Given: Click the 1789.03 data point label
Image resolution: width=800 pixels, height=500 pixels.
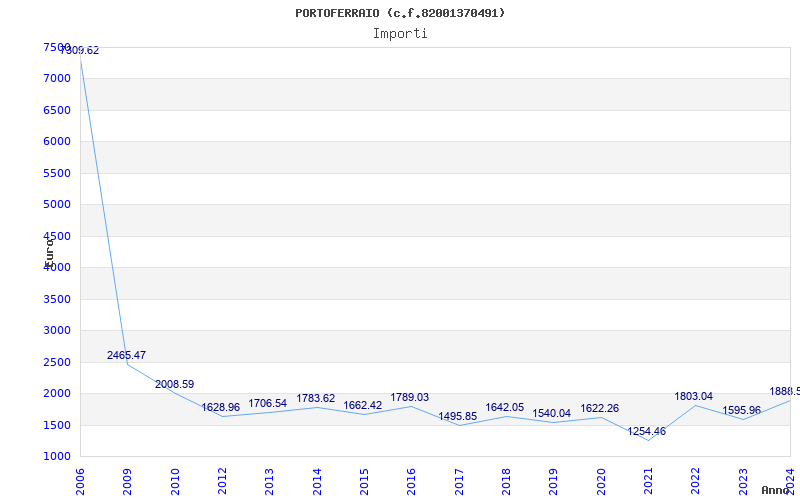Looking at the screenshot, I should 410,397.
